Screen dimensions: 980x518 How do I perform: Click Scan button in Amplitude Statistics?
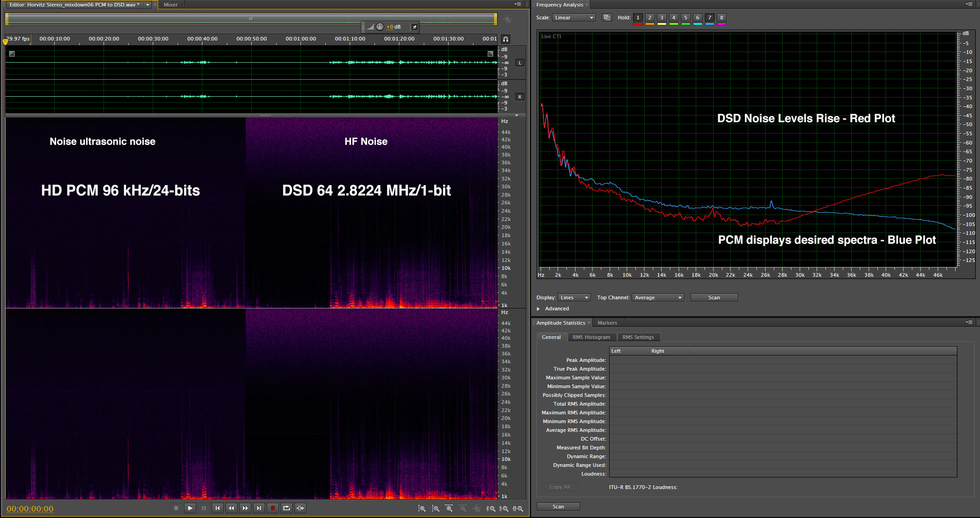coord(558,506)
